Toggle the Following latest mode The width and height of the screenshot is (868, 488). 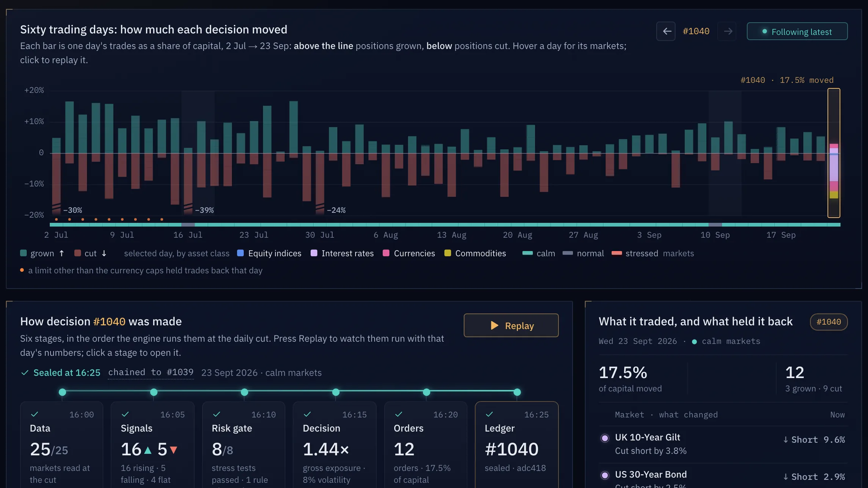click(797, 31)
